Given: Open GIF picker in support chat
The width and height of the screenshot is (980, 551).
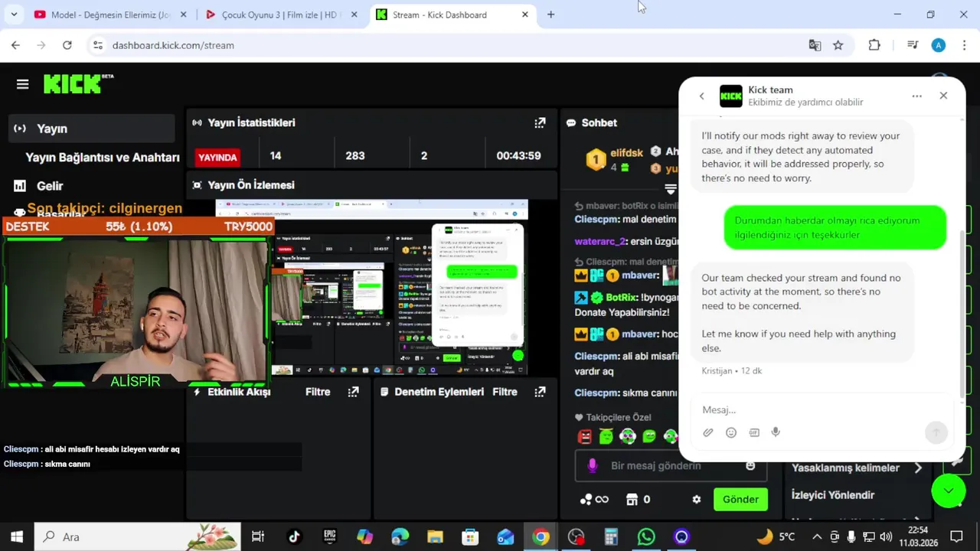Looking at the screenshot, I should point(754,432).
